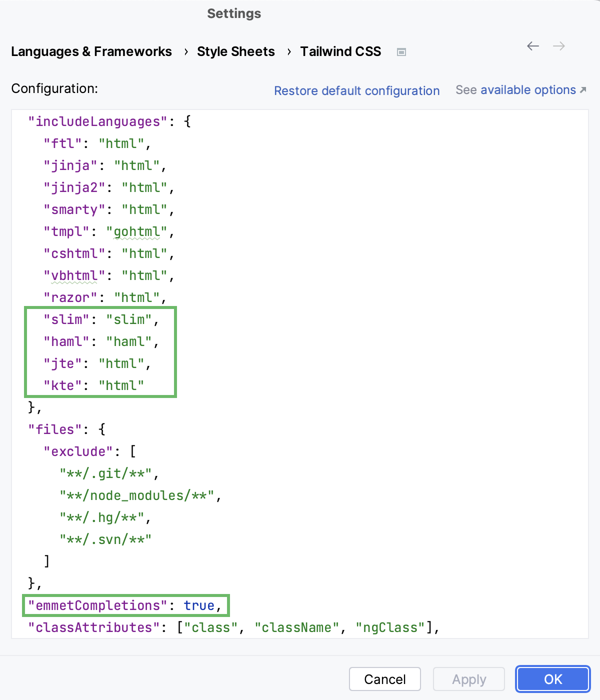600x700 pixels.
Task: Click the frame icon beside Tailwind CSS
Action: coord(401,51)
